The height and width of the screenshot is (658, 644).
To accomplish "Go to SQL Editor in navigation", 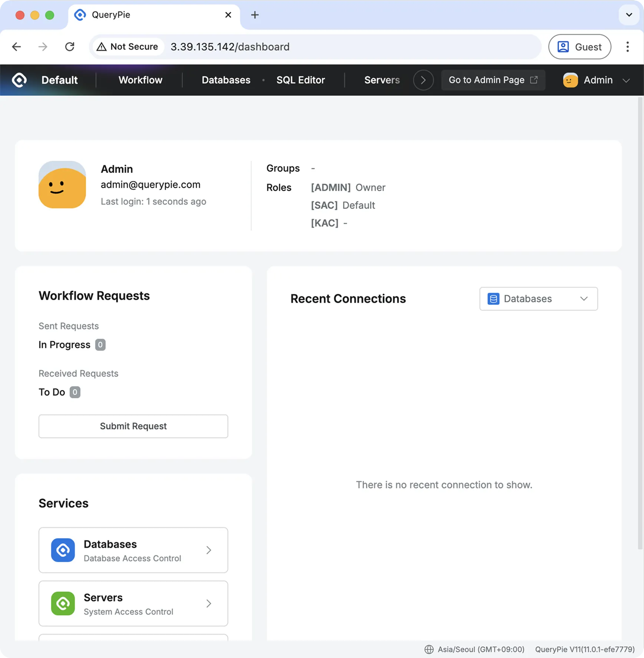I will [x=301, y=80].
